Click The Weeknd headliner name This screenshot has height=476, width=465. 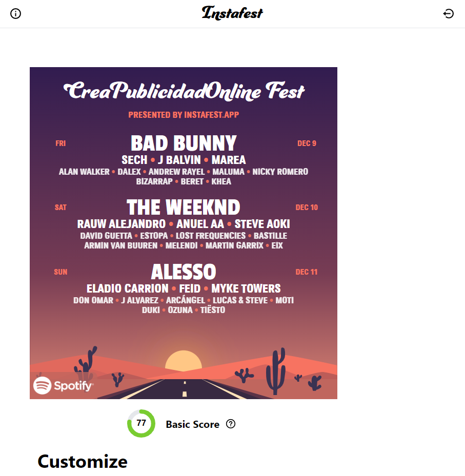tap(184, 208)
